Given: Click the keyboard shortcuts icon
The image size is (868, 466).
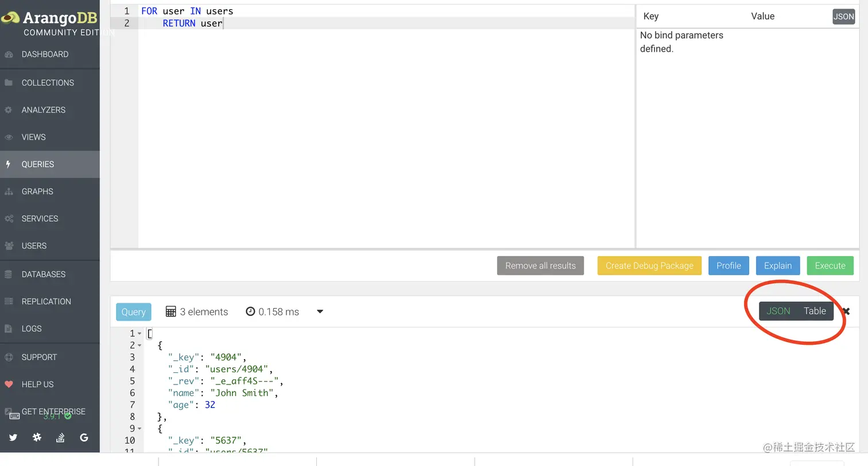Looking at the screenshot, I should point(14,416).
